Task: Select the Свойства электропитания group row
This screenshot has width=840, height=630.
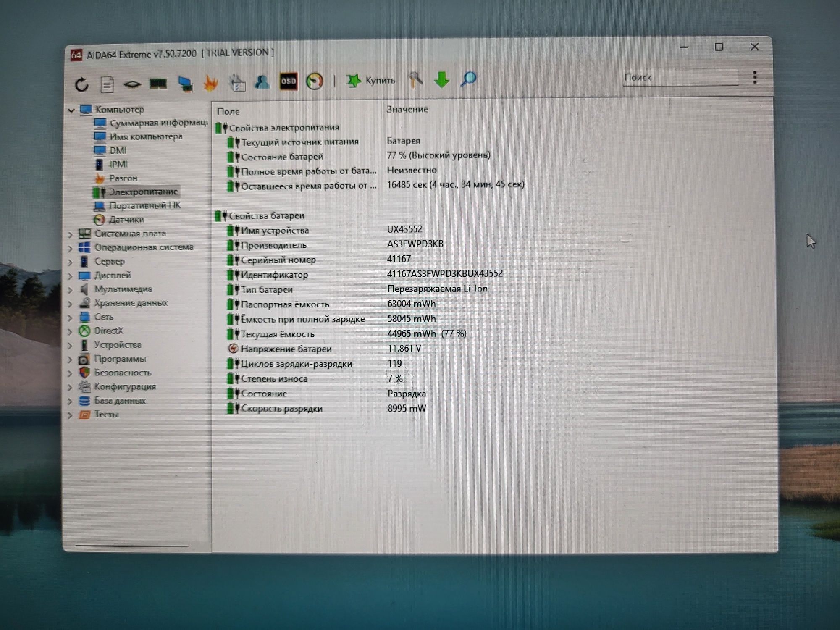Action: [277, 128]
